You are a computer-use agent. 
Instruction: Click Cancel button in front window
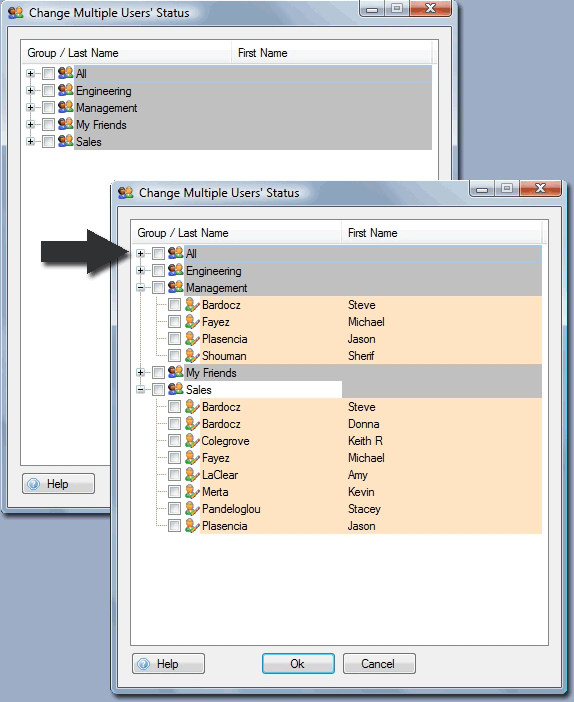[379, 663]
